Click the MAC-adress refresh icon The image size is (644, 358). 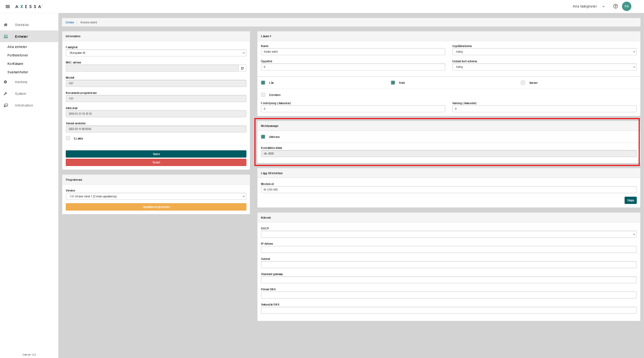[x=242, y=68]
